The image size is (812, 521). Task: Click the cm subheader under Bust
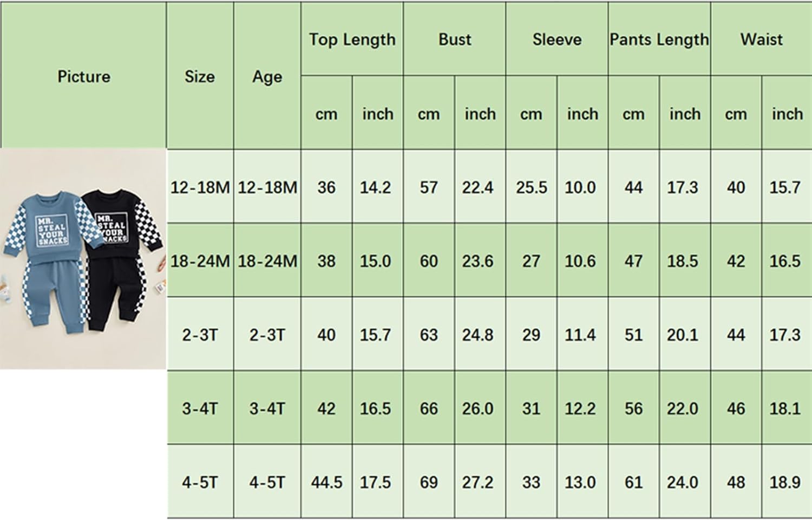click(428, 114)
